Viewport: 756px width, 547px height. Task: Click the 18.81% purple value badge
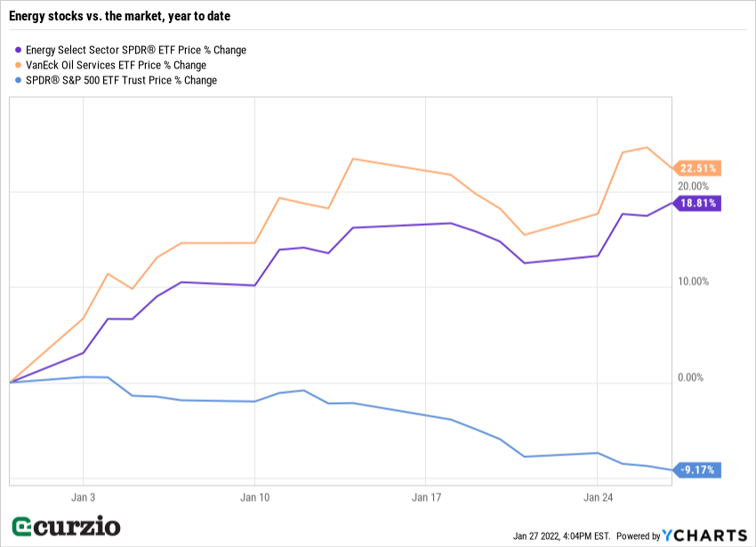(x=698, y=203)
